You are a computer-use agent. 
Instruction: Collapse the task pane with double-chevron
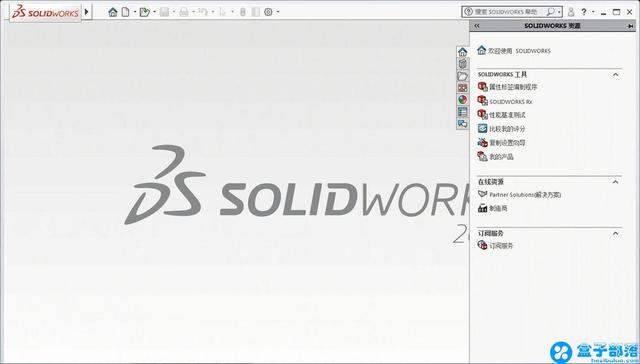476,26
